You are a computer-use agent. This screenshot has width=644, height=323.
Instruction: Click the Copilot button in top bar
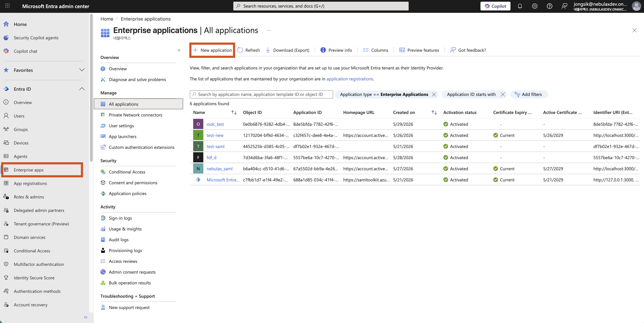click(495, 6)
